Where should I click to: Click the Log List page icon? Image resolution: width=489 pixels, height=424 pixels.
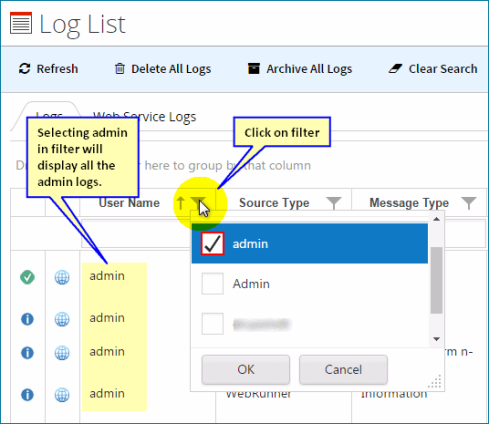point(21,23)
